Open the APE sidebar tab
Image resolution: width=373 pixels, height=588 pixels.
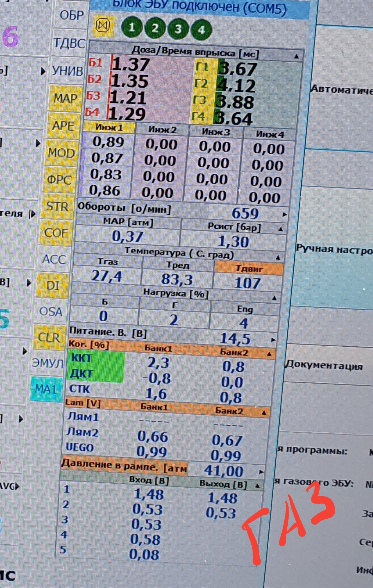[x=63, y=126]
